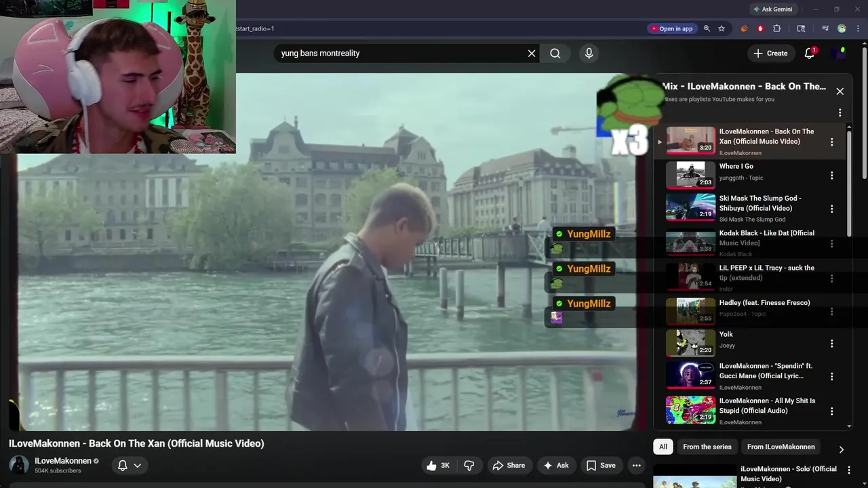Open subscription notification bell dropdown
868x488 pixels.
[x=129, y=466]
